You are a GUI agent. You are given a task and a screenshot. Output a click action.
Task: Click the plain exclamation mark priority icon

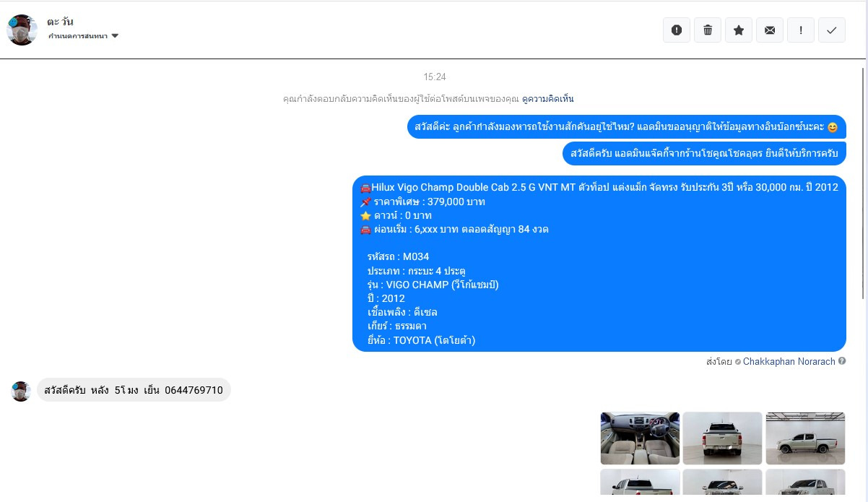point(801,30)
